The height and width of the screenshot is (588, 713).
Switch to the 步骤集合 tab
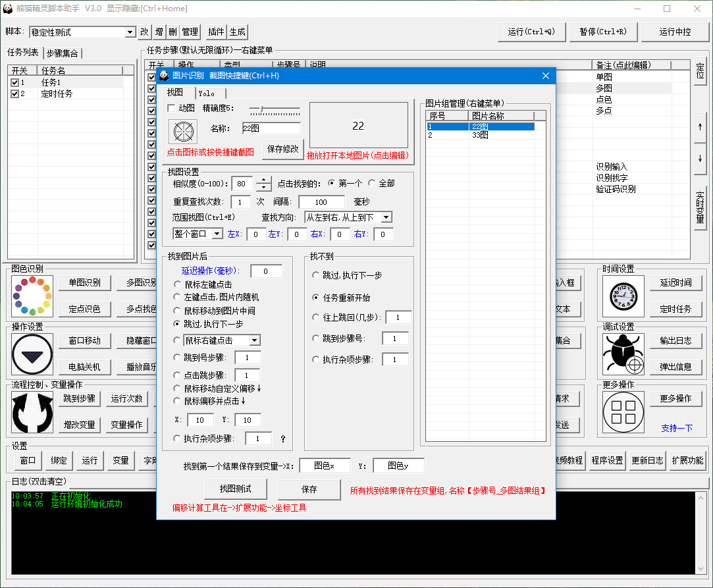click(x=63, y=53)
